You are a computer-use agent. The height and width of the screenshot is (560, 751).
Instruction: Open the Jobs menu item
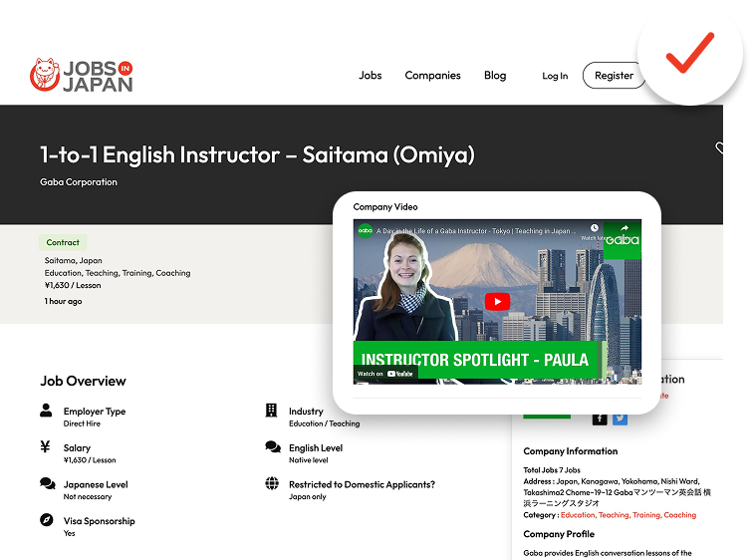371,75
